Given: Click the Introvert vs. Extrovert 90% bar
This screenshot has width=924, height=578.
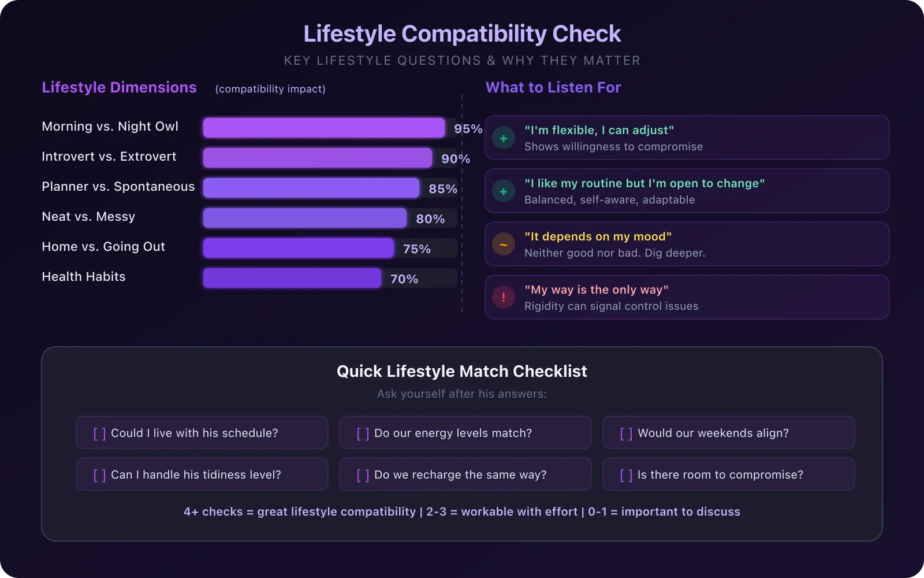Looking at the screenshot, I should point(318,158).
